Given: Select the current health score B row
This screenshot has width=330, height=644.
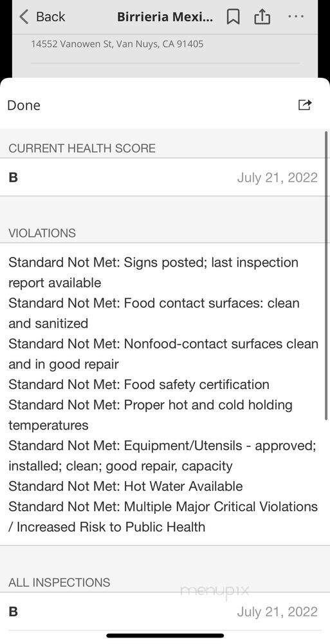Looking at the screenshot, I should (164, 178).
